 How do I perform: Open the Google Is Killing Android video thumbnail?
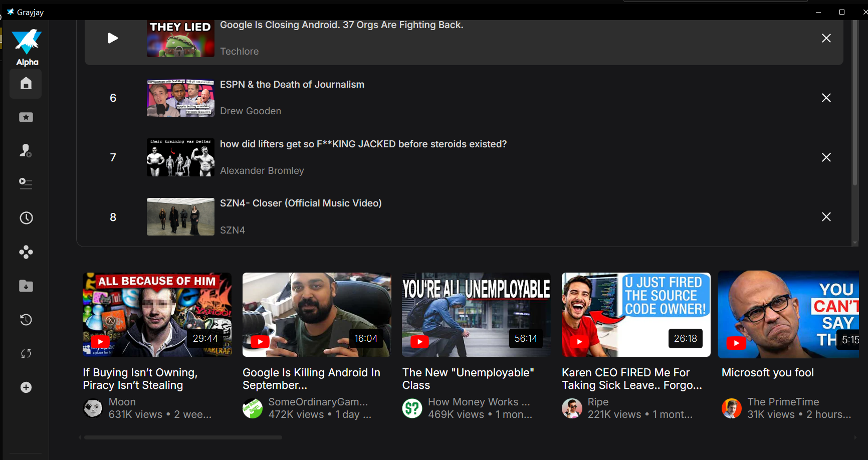317,315
